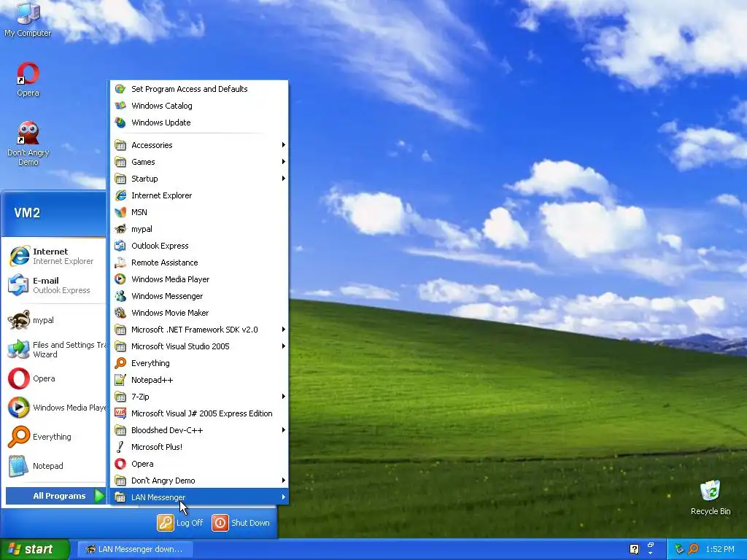Click the Windows Messenger icon
Viewport: 747px width, 560px height.
click(x=120, y=296)
